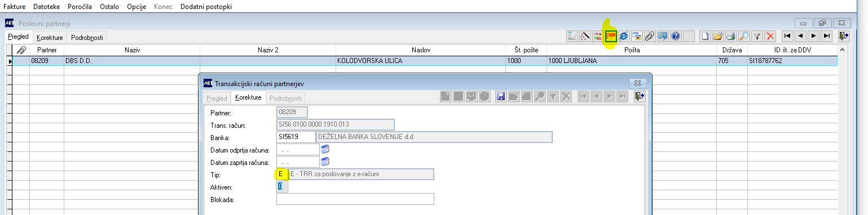This screenshot has height=215, width=868.
Task: Exit Transakcijski računi dialog with door icon
Action: pos(640,97)
